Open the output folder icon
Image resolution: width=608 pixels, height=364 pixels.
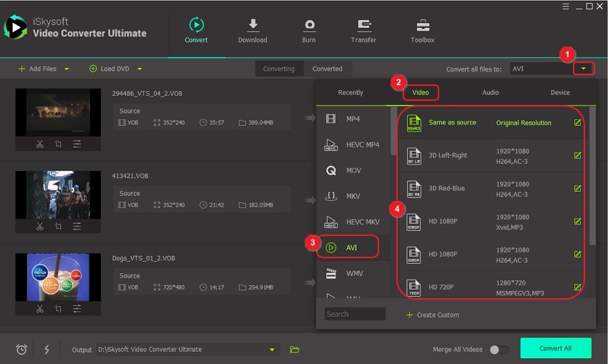pyautogui.click(x=294, y=350)
